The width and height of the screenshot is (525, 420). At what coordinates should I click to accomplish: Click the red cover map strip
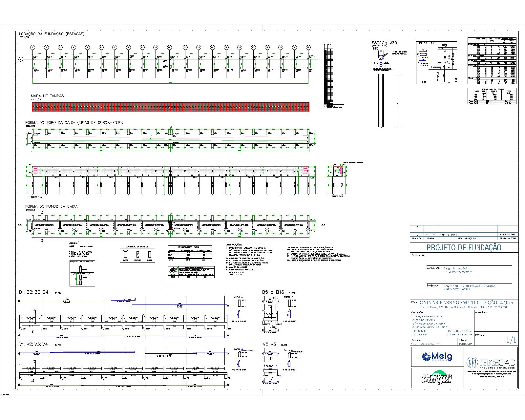tap(170, 107)
